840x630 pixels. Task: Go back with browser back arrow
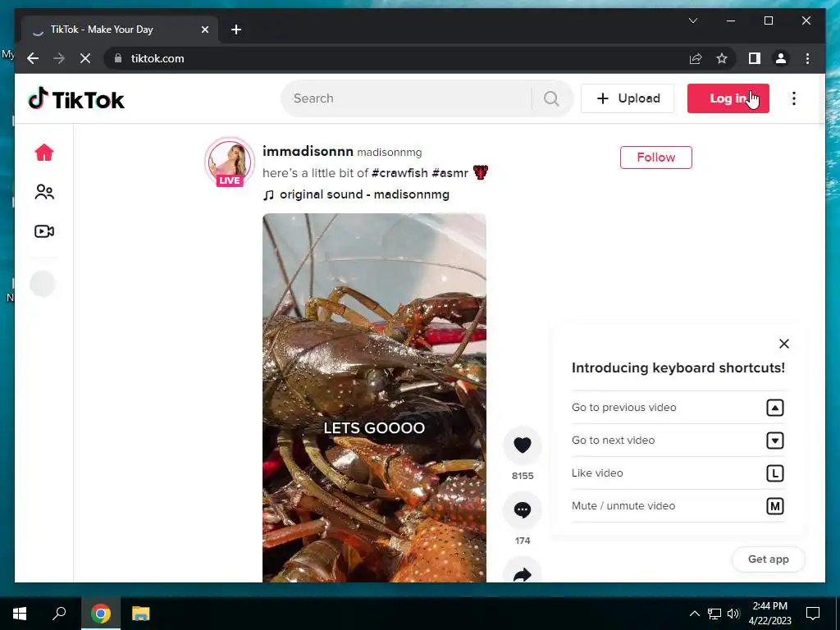[x=33, y=58]
